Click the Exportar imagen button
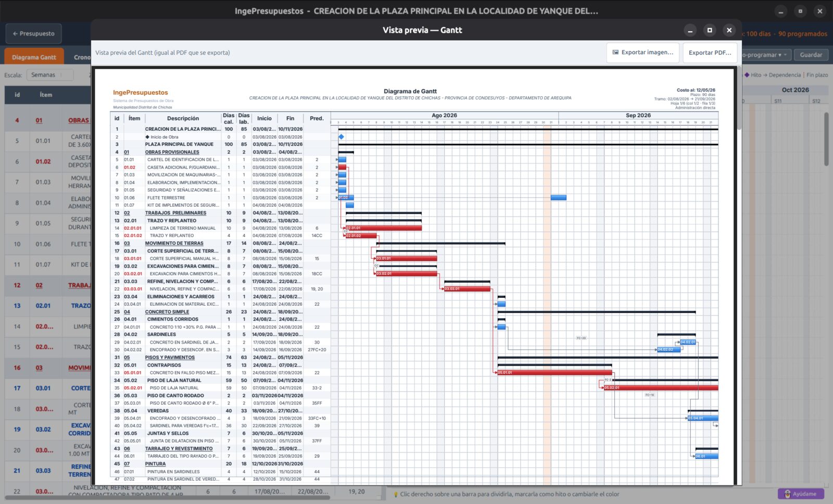This screenshot has height=504, width=833. pyautogui.click(x=643, y=53)
